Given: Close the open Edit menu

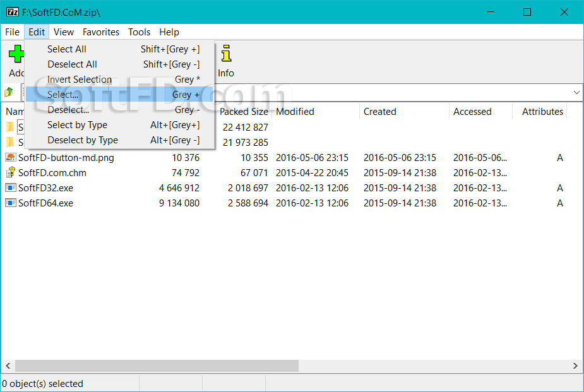Looking at the screenshot, I should pos(37,32).
